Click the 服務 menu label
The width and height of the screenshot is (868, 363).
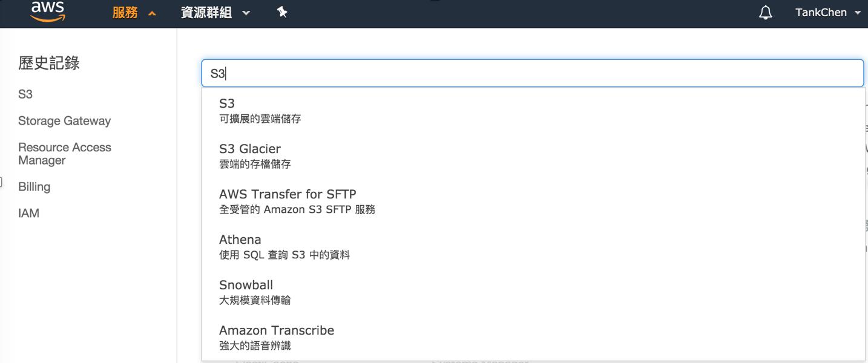pos(125,13)
